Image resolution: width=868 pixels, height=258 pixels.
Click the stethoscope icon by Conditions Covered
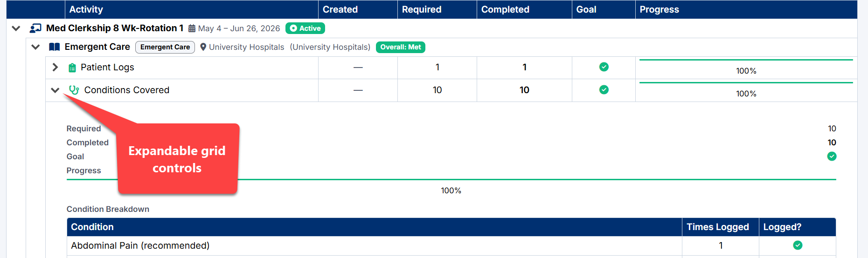[x=74, y=90]
